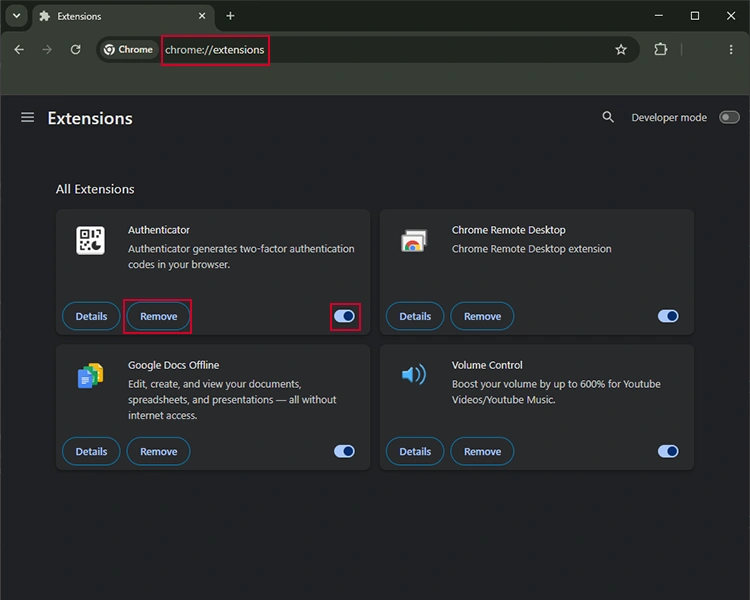750x600 pixels.
Task: Click the 'Extensions' page title
Action: point(90,118)
